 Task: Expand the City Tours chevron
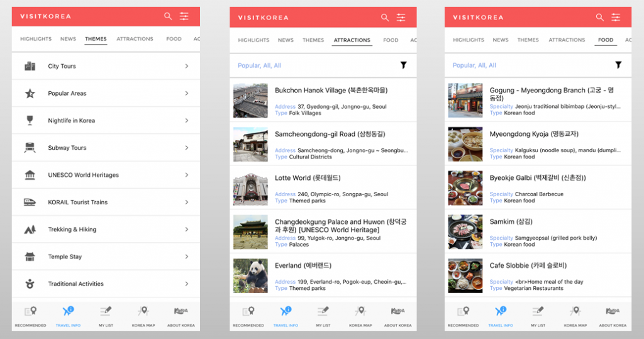pos(187,66)
